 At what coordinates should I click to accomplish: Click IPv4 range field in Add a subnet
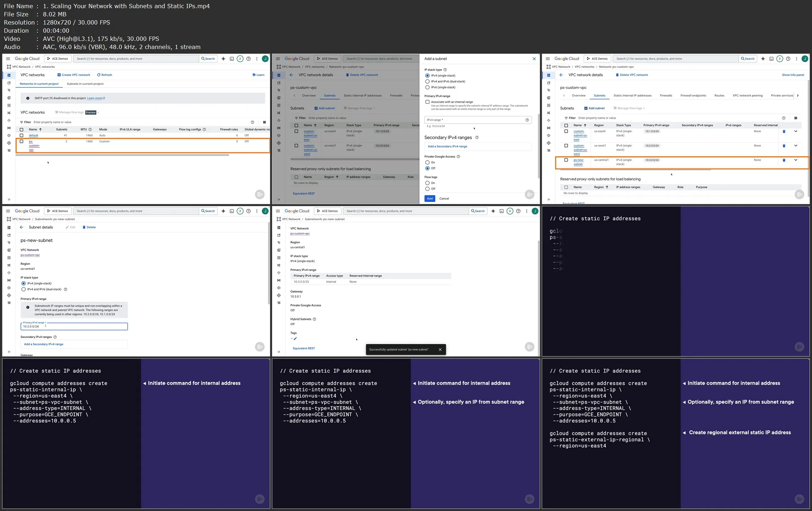[x=478, y=120]
